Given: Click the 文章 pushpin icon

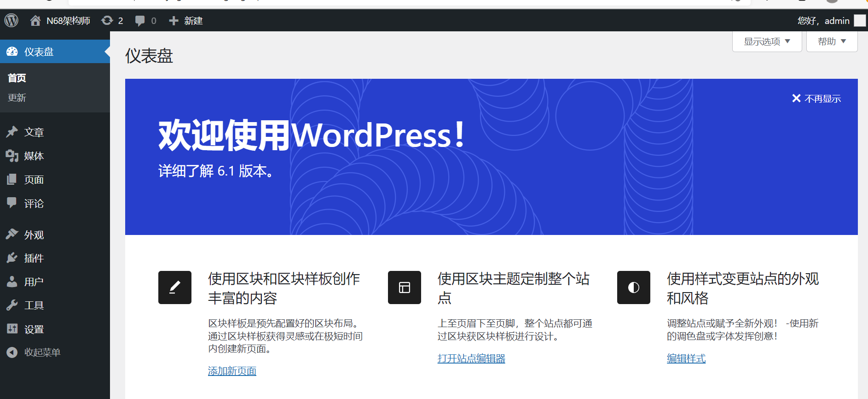Looking at the screenshot, I should coord(12,132).
